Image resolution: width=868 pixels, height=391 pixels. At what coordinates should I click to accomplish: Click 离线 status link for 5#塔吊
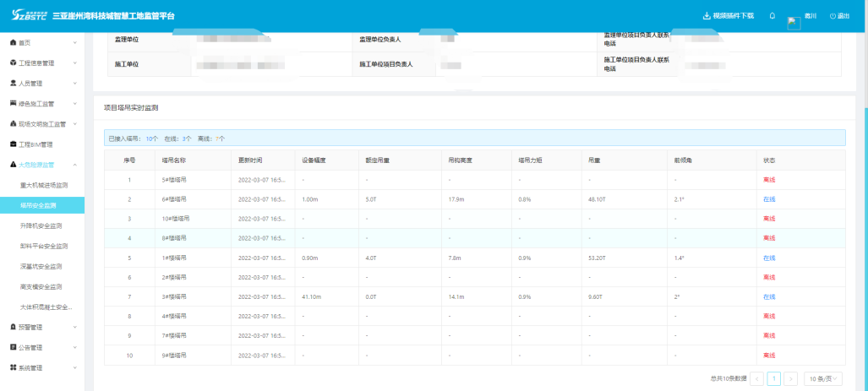point(768,180)
